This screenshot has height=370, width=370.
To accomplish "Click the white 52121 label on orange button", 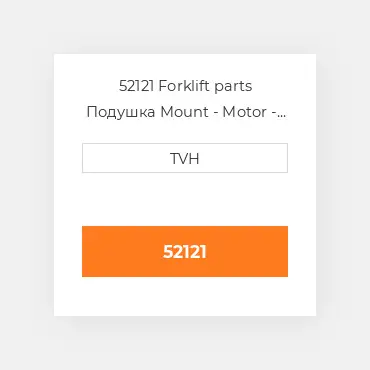I will tap(185, 252).
